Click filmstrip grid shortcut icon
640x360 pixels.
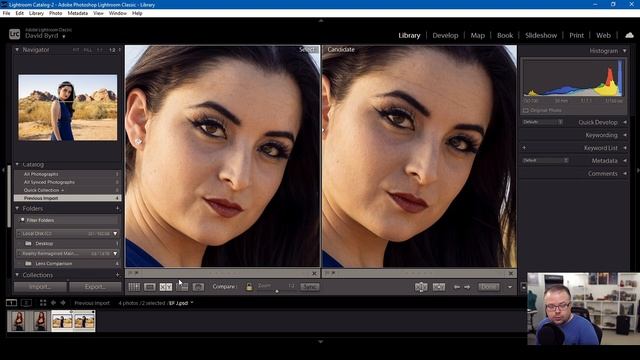(43, 303)
